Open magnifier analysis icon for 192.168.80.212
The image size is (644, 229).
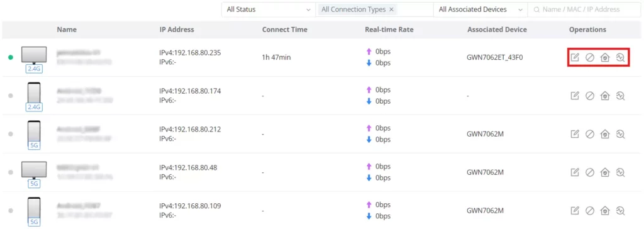click(x=620, y=134)
